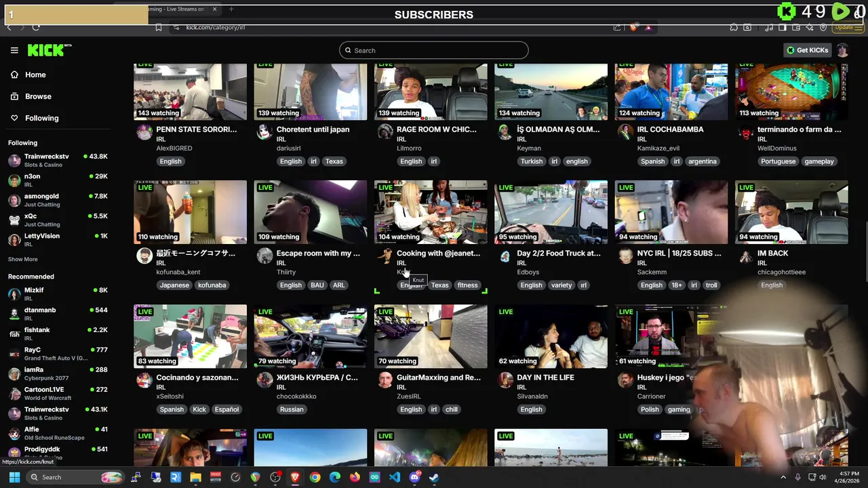Open Kamikaze_evil channel avatar
Image resolution: width=868 pixels, height=488 pixels.
click(x=625, y=132)
